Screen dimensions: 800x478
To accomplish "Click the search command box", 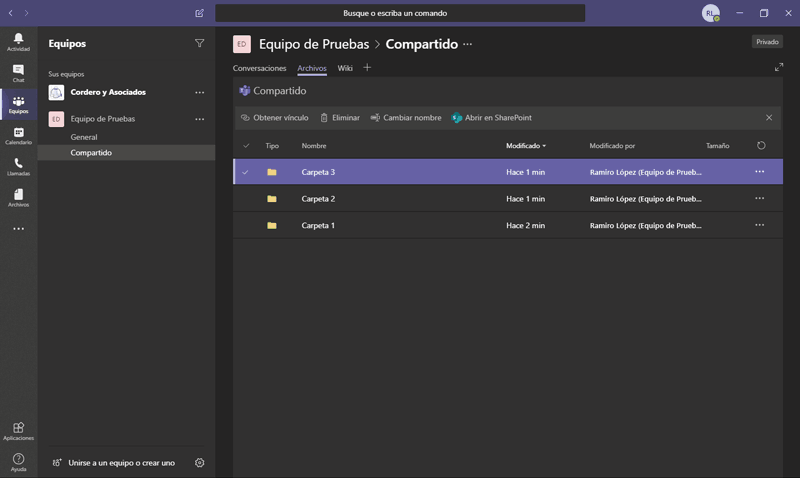I will click(x=400, y=13).
